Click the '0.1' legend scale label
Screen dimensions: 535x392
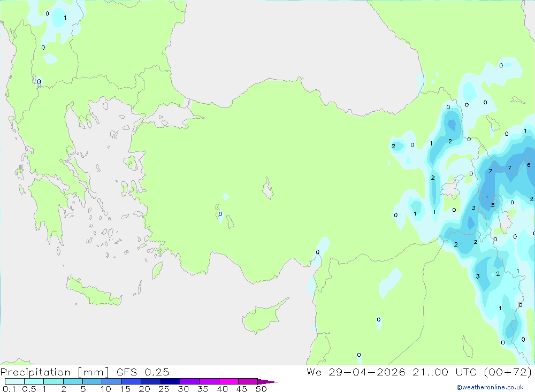pos(9,389)
